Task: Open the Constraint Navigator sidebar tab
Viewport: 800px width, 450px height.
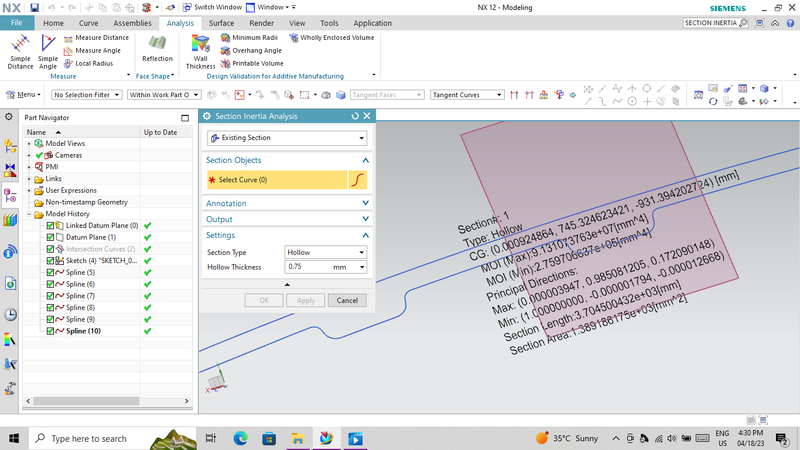Action: click(x=10, y=170)
